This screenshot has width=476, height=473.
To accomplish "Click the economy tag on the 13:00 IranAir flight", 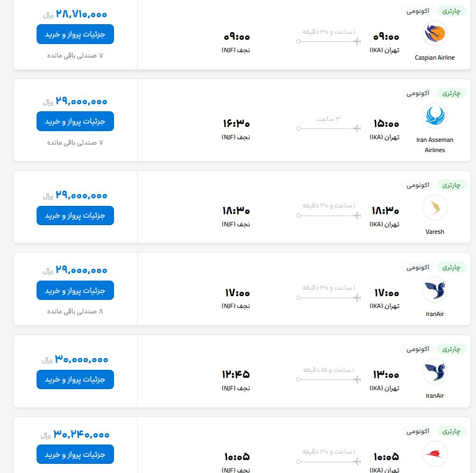I will click(x=418, y=349).
